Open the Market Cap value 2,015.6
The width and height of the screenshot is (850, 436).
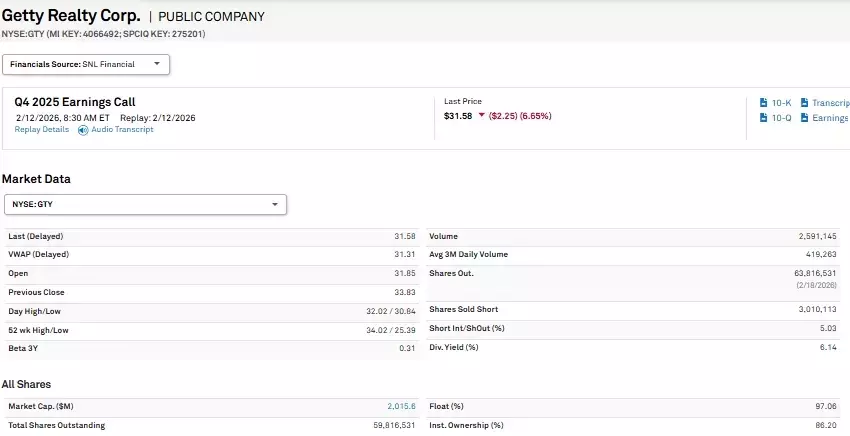(402, 407)
